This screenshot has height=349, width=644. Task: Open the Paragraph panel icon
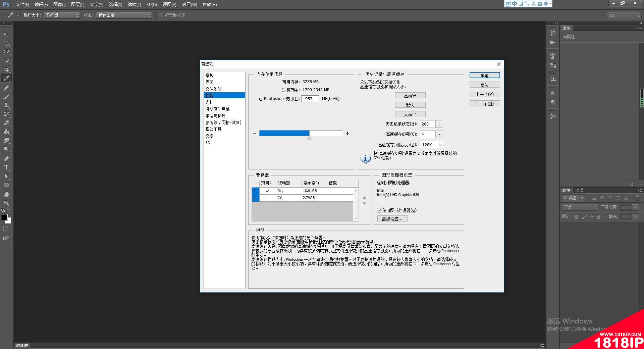[553, 103]
